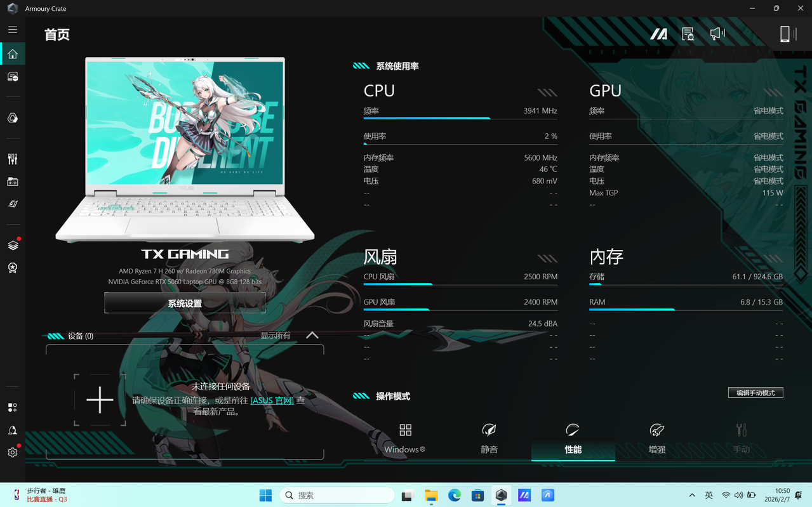Open Task View from taskbar
812x507 pixels.
pyautogui.click(x=408, y=495)
